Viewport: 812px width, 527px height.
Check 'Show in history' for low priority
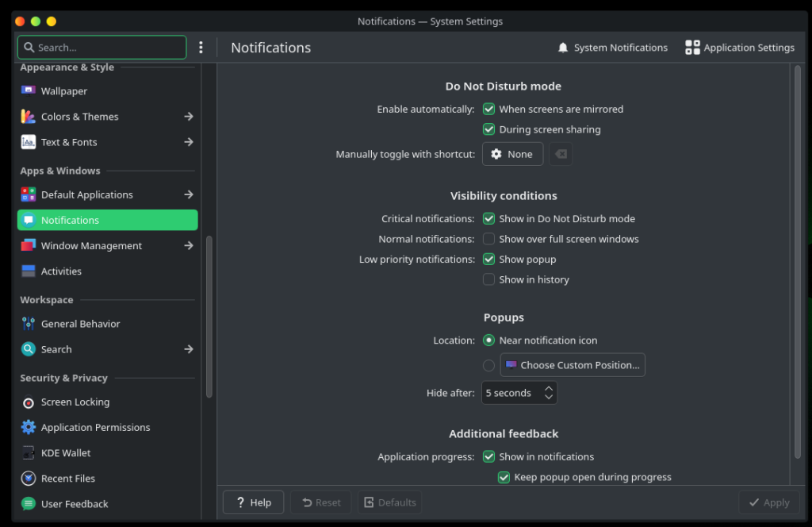coord(489,279)
